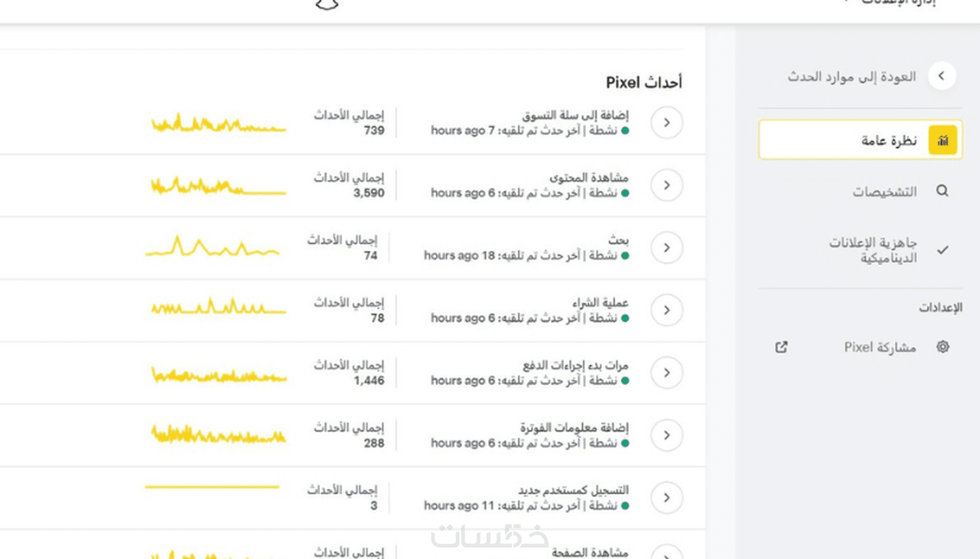The height and width of the screenshot is (559, 980).
Task: Expand the إضافة إلى سلة التسوق event row
Action: click(666, 123)
